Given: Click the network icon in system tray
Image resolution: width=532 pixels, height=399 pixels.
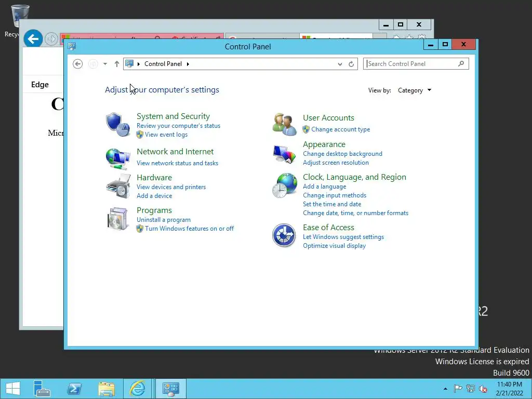Looking at the screenshot, I should point(471,389).
